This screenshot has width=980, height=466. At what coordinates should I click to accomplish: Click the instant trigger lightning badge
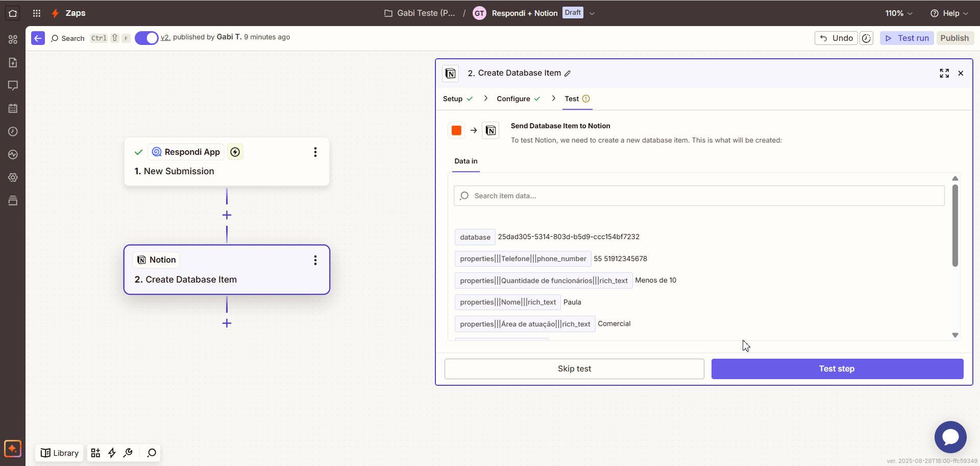coord(235,152)
